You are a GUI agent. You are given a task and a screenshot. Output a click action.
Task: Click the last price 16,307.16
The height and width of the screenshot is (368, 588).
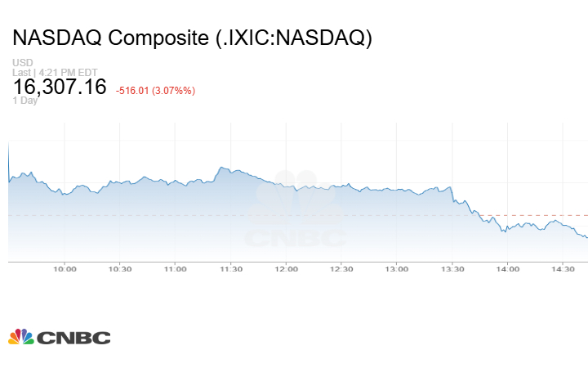pos(60,87)
